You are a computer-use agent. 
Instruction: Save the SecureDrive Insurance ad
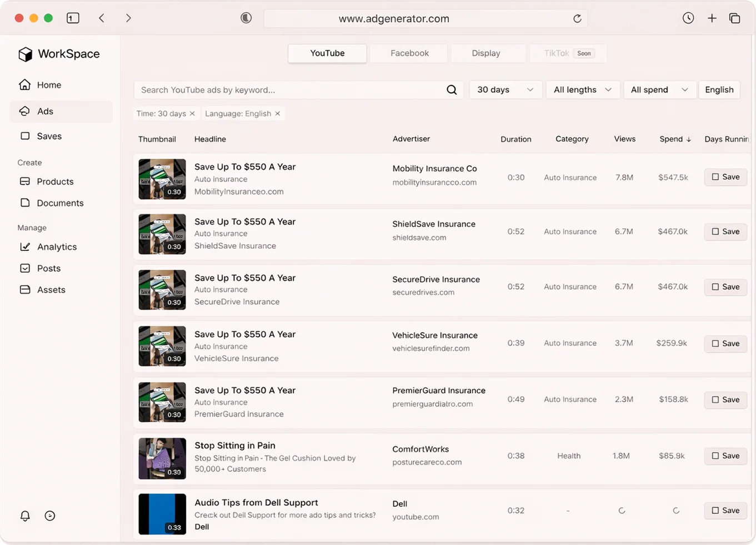725,287
